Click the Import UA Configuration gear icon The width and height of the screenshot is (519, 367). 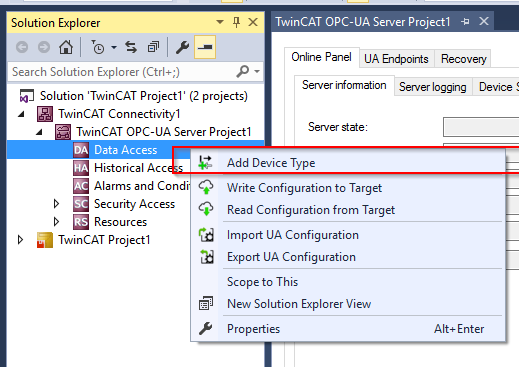tap(206, 235)
